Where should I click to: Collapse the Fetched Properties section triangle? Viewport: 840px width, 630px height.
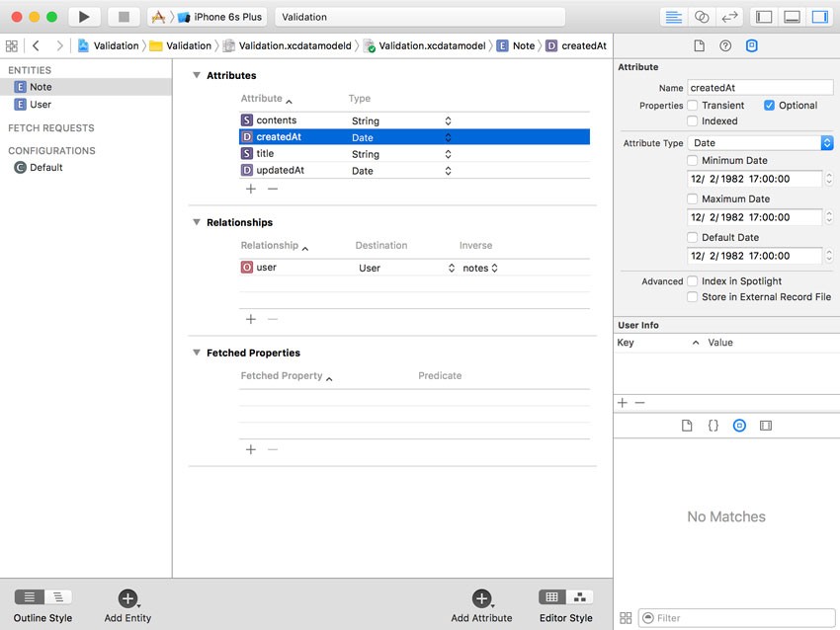(197, 353)
